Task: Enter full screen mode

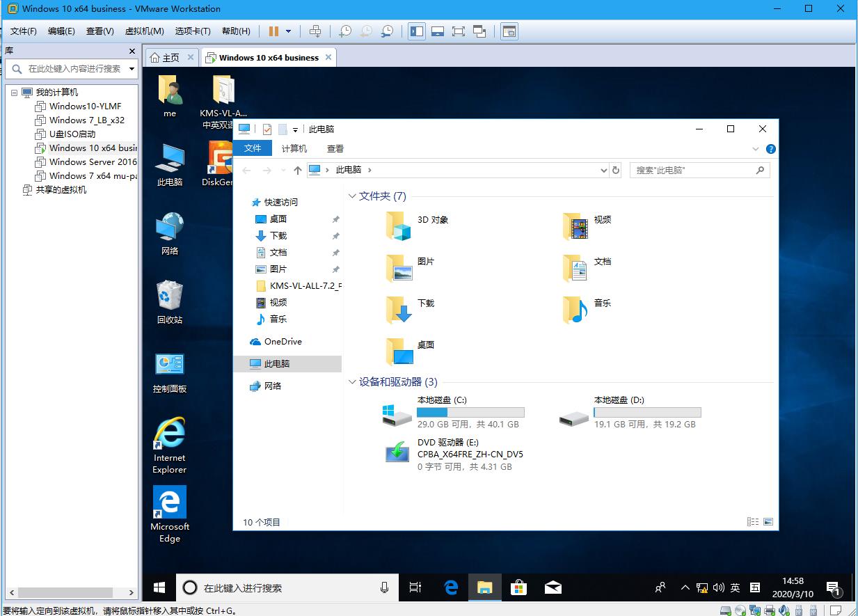Action: tap(458, 31)
